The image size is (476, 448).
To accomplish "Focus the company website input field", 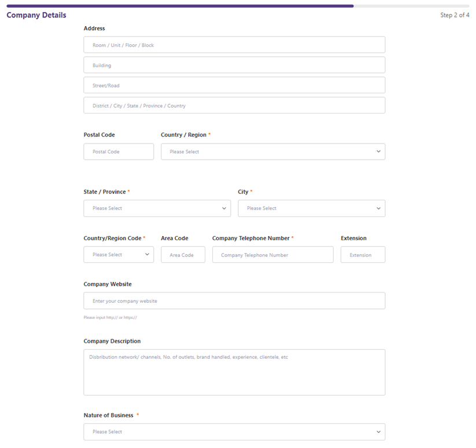I will point(234,301).
